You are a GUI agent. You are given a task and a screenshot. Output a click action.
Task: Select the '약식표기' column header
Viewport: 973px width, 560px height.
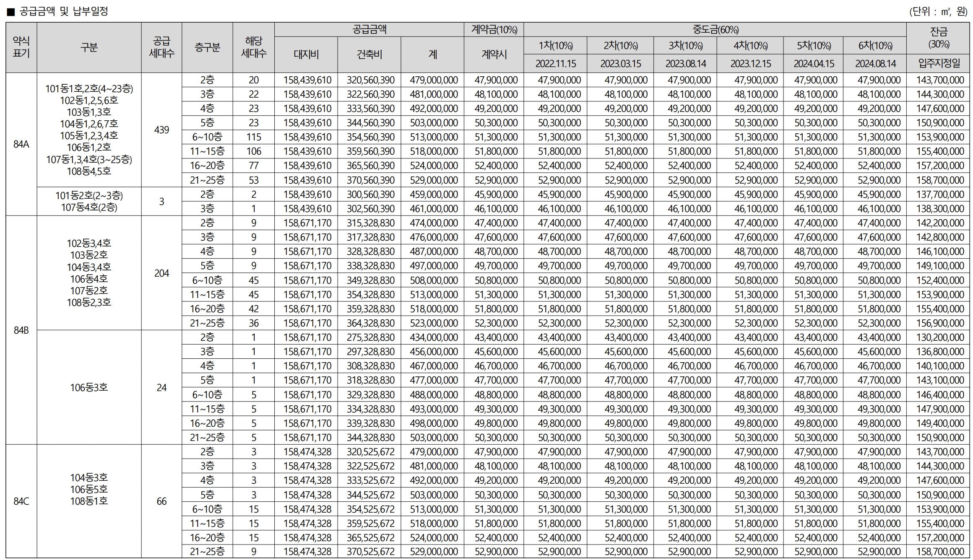coord(21,47)
